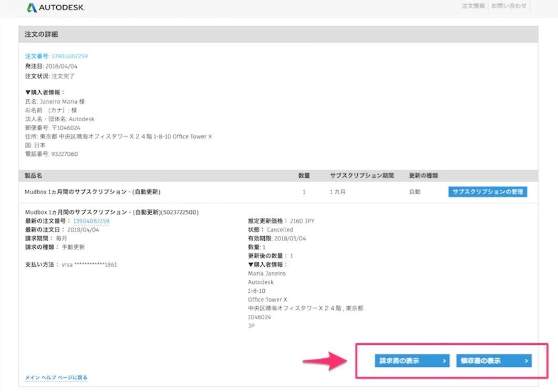The width and height of the screenshot is (558, 392).
Task: Click the 請求の種類 手動更新 line
Action: click(x=55, y=247)
